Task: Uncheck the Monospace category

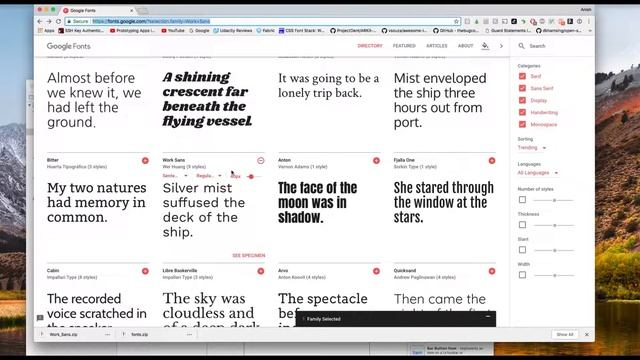Action: pos(522,124)
